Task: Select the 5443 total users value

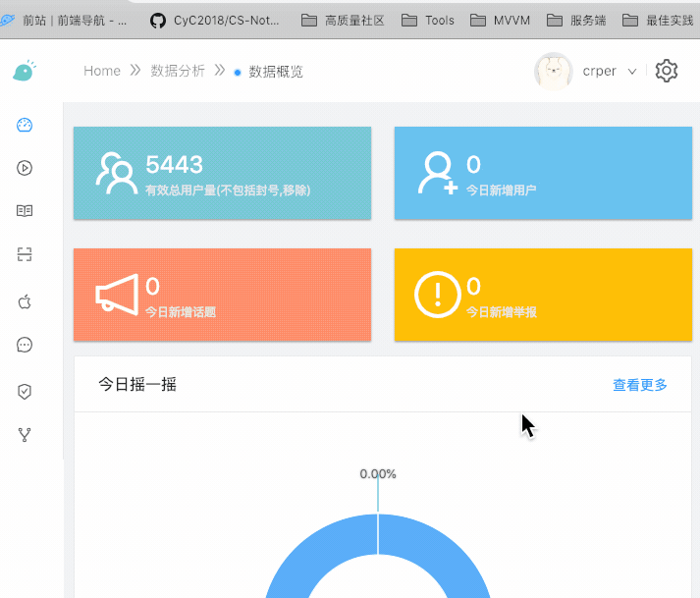Action: point(174,164)
